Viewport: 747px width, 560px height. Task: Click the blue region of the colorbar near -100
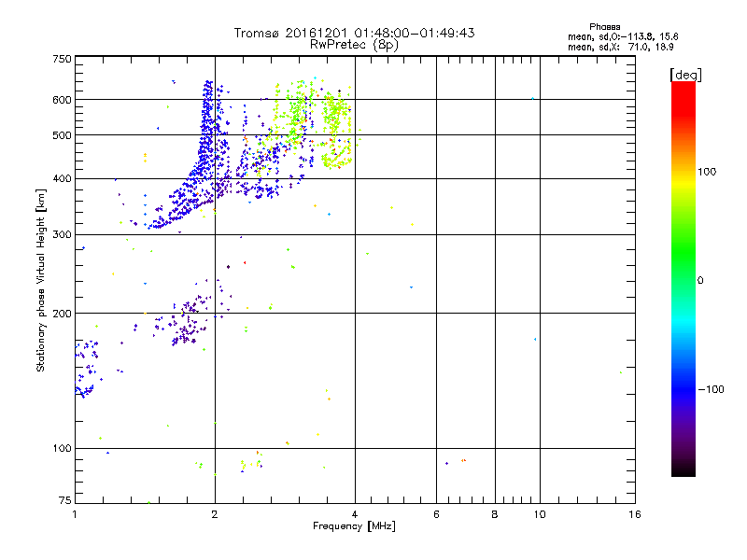[x=684, y=388]
